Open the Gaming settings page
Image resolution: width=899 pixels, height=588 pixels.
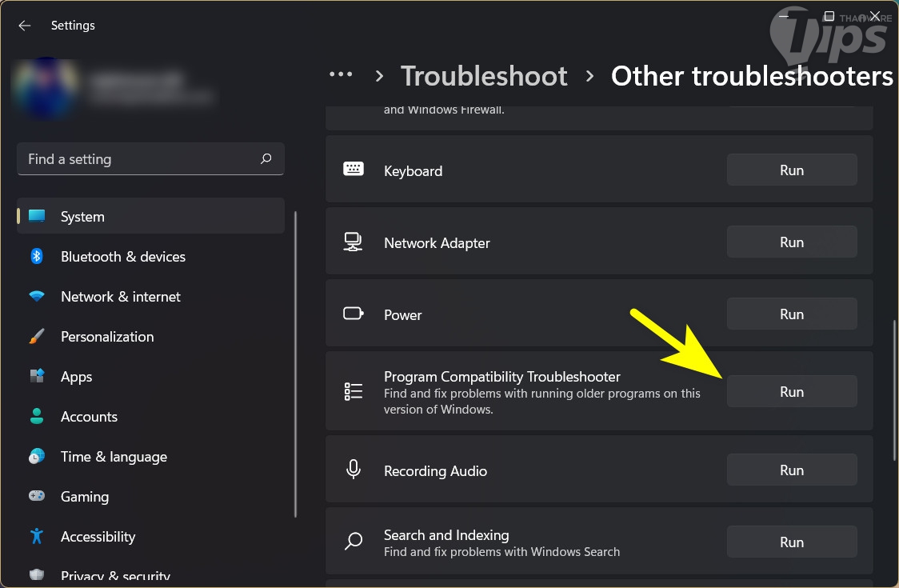coord(84,497)
